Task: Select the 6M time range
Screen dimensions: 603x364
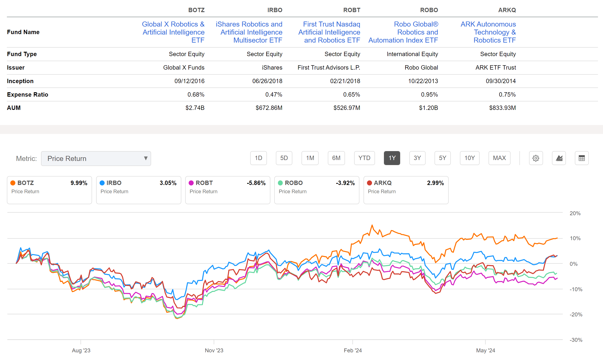Action: point(336,158)
